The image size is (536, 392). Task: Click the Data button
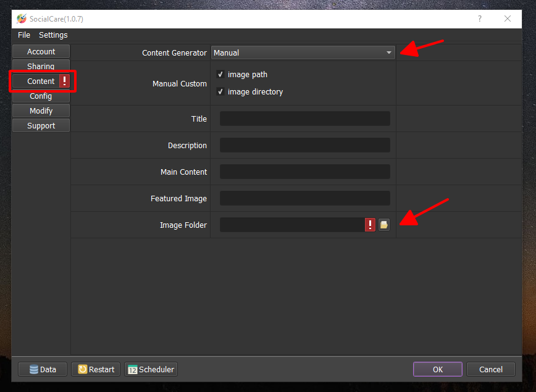click(43, 369)
